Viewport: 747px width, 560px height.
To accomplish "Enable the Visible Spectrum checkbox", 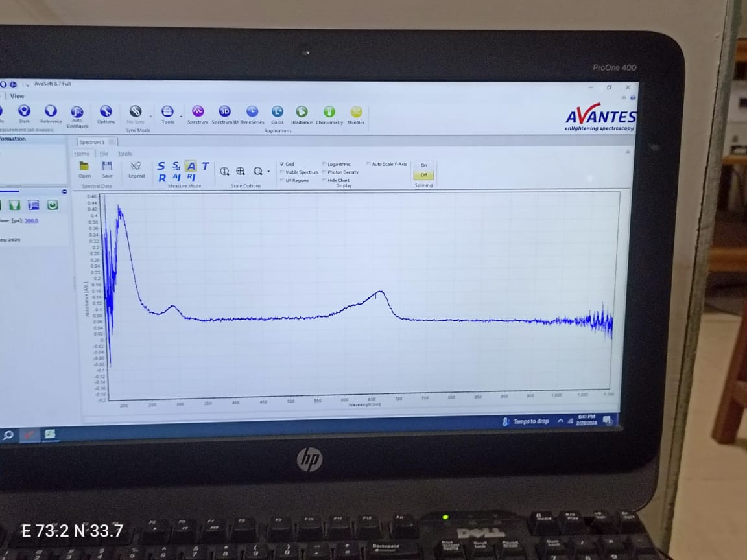I will click(282, 172).
